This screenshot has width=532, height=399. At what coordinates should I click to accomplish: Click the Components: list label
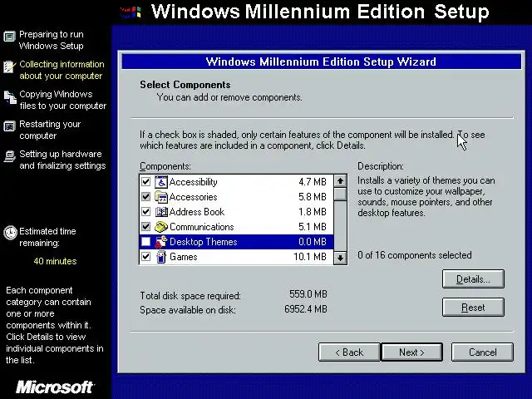(165, 166)
